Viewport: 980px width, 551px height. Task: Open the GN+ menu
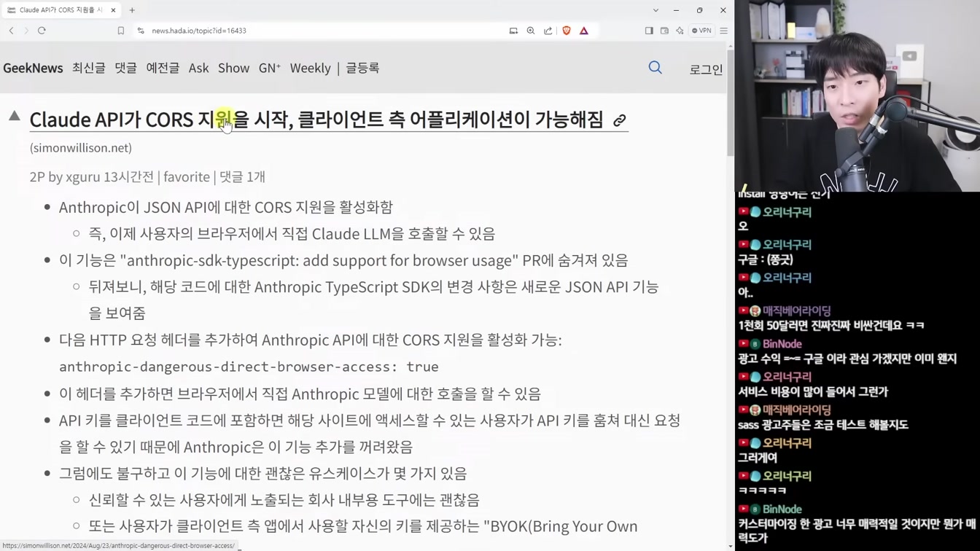click(x=269, y=68)
